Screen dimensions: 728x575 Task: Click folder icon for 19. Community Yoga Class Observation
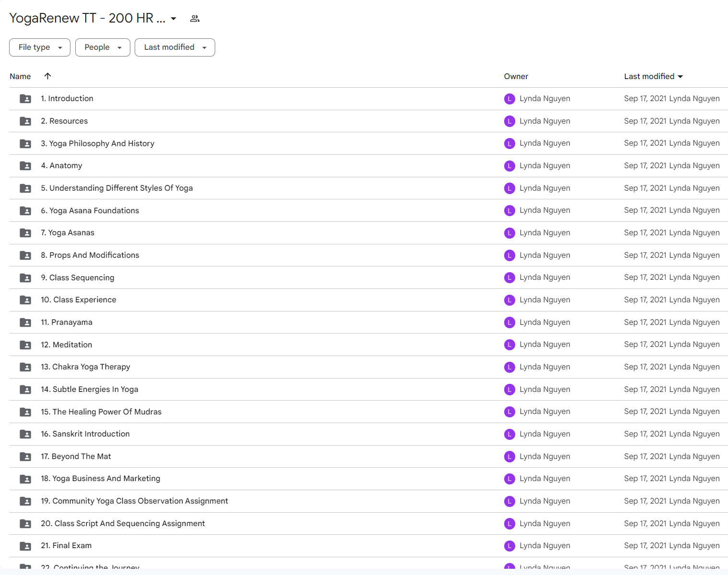coord(25,501)
